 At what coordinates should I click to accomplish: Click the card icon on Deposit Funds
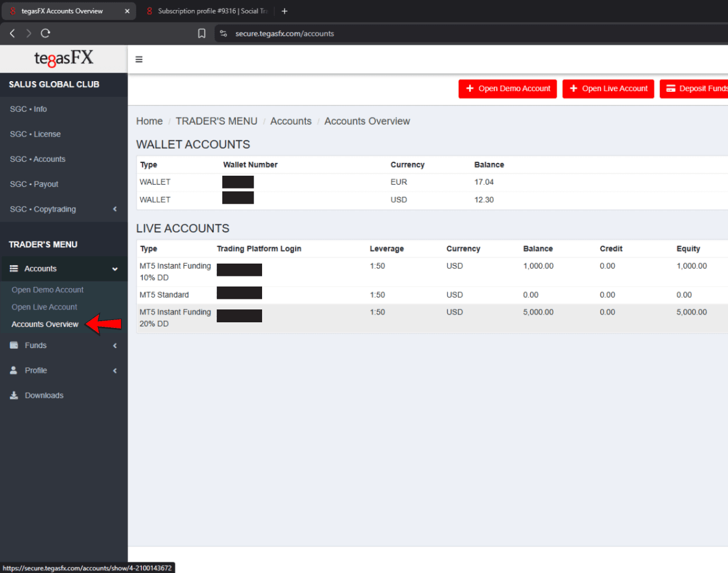671,88
